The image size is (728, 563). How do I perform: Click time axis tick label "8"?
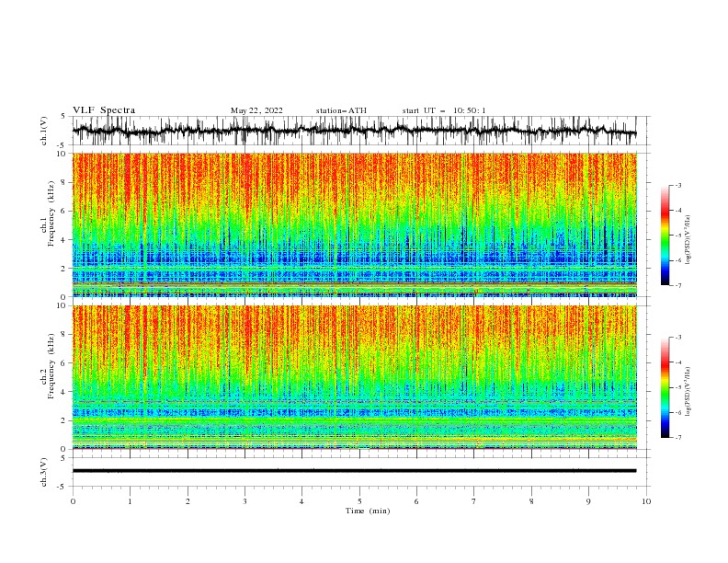[531, 501]
